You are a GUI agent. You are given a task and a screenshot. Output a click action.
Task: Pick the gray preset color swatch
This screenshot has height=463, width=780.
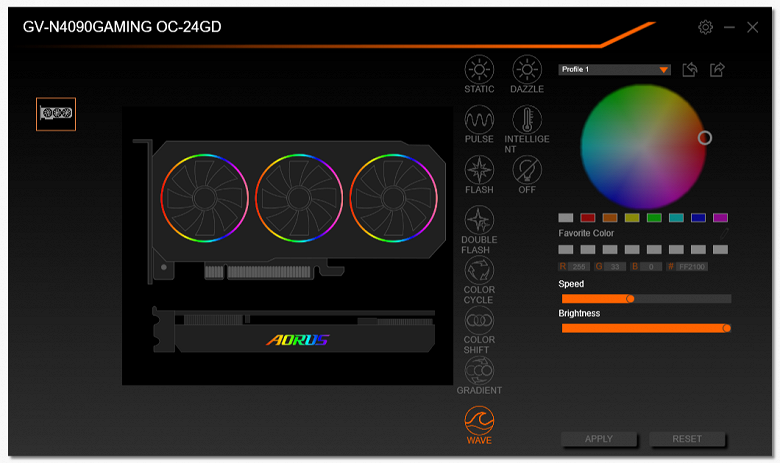[x=566, y=217]
